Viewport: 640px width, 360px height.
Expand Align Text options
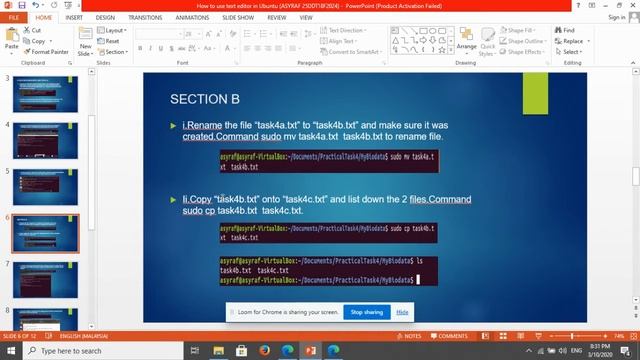[339, 41]
